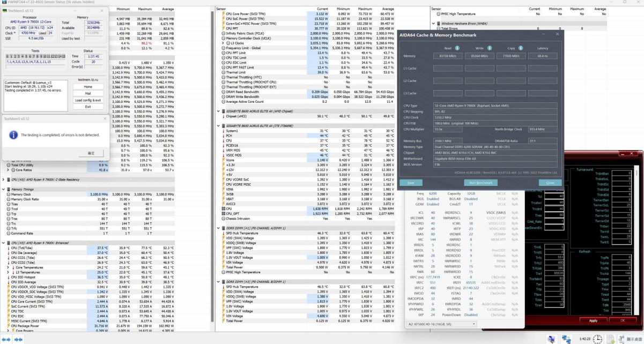Click the Tdk value field showing 2048
This screenshot has width=644, height=344.
(x=621, y=304)
